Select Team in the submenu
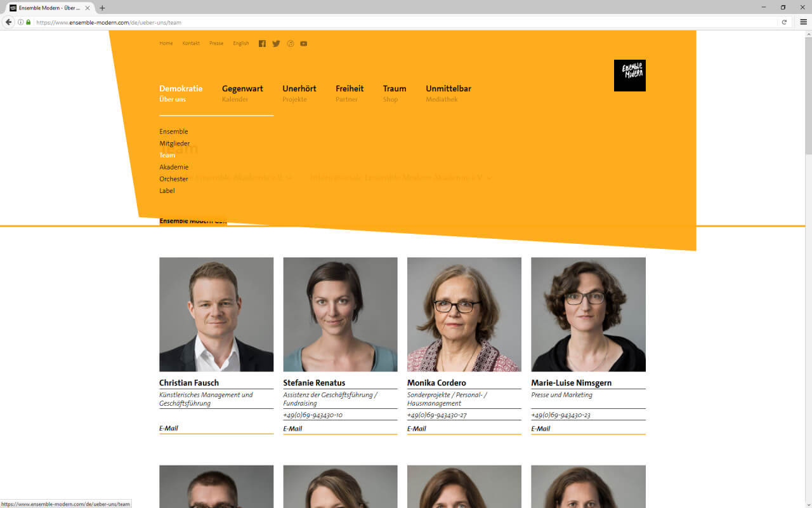Viewport: 812px width, 508px height. [167, 155]
